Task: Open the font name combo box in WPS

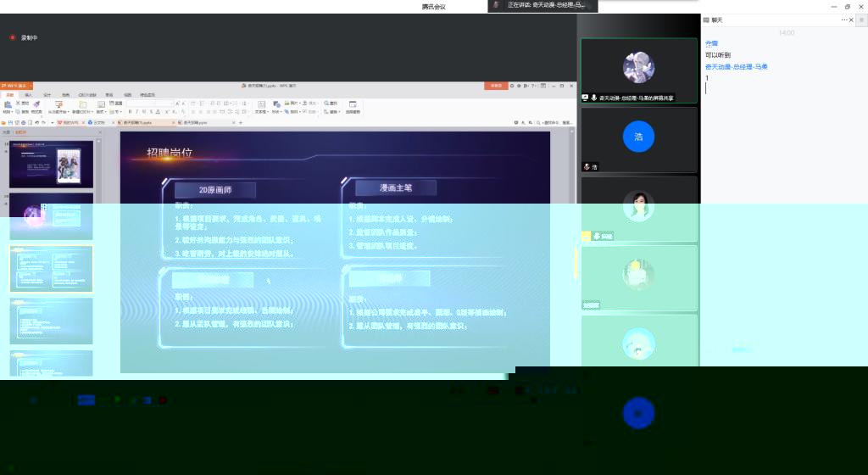Action: [142, 103]
